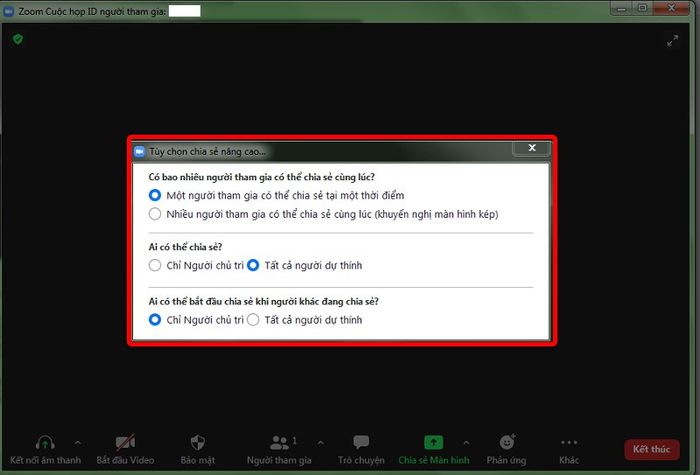Expand share screen options arrow

click(466, 443)
